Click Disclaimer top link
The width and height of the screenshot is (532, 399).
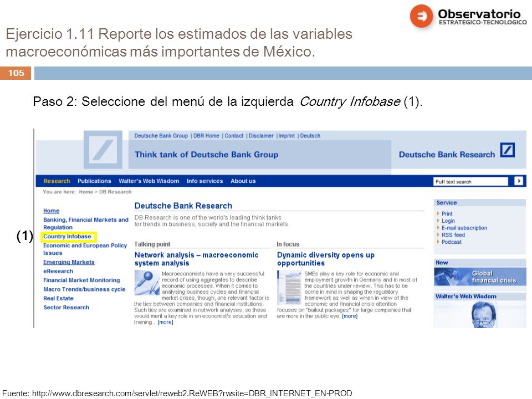pos(261,136)
